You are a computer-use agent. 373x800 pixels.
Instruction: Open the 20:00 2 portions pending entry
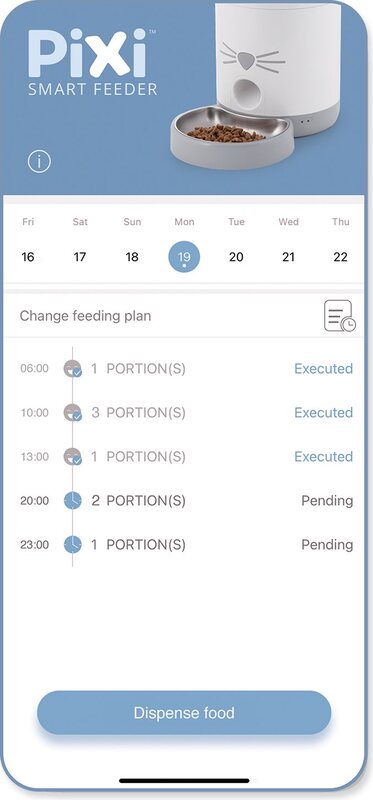click(186, 501)
